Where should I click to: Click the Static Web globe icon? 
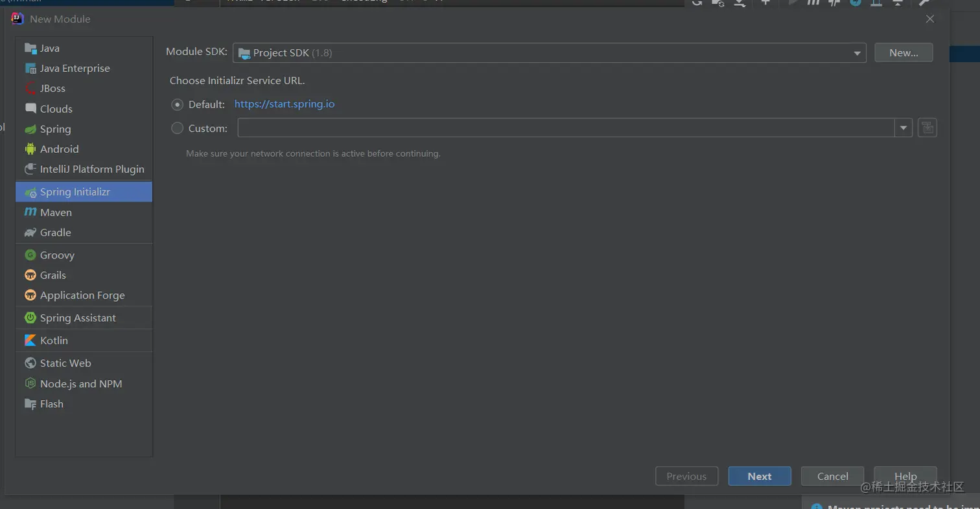[30, 363]
